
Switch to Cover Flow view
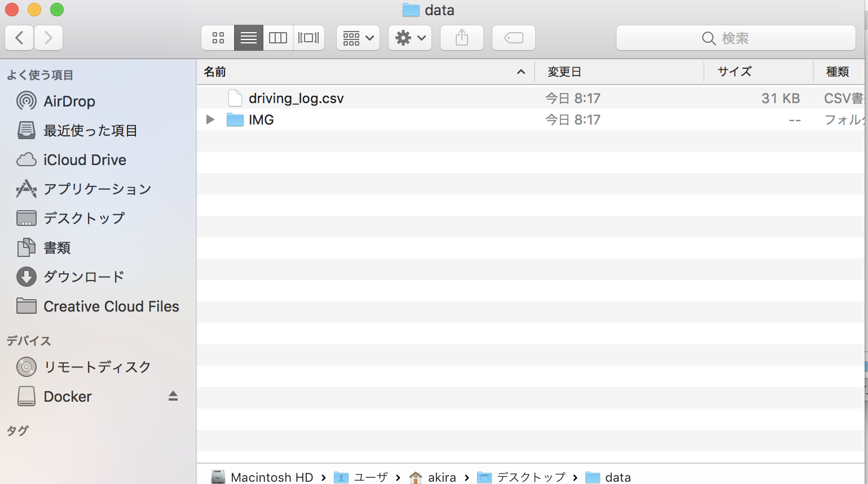coord(309,38)
